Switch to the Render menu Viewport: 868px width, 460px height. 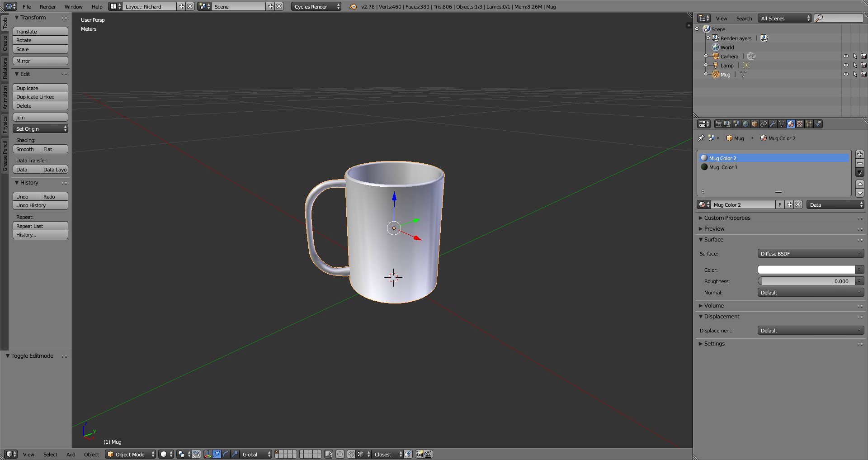[x=47, y=6]
